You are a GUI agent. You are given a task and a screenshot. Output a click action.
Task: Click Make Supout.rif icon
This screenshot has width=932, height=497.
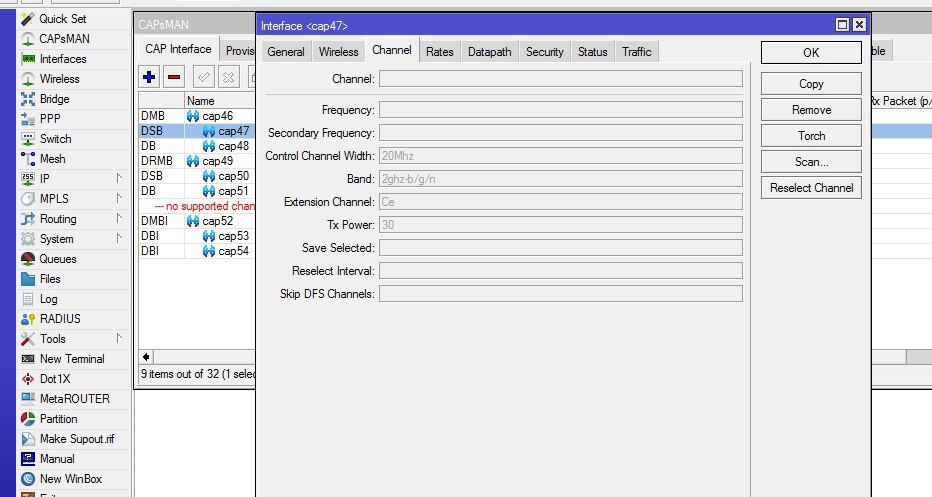click(x=28, y=439)
